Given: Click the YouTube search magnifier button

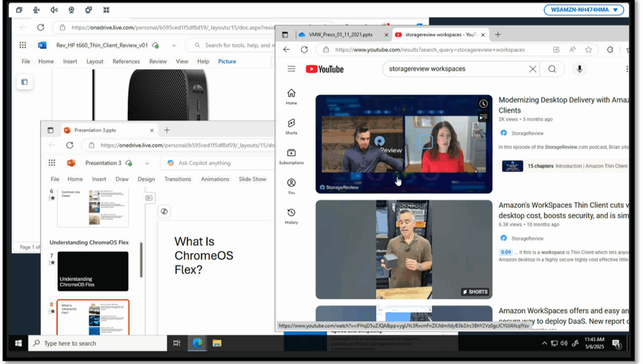Looking at the screenshot, I should (x=552, y=69).
